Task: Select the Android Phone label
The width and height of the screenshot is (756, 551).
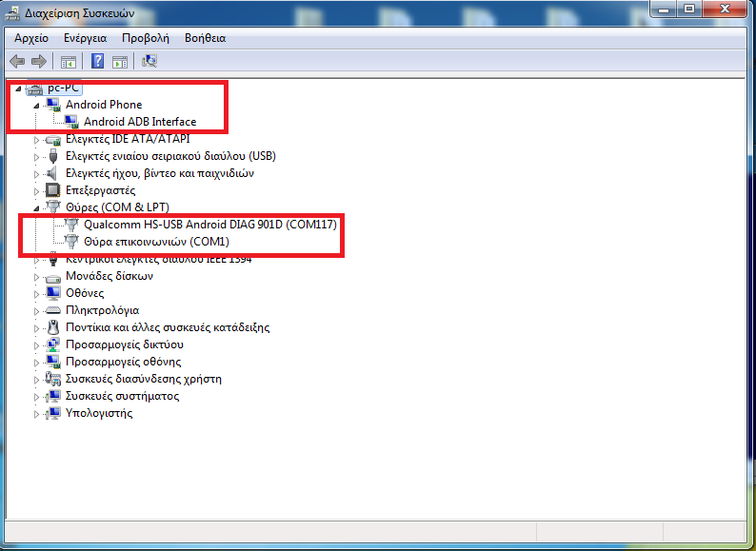Action: pos(104,105)
